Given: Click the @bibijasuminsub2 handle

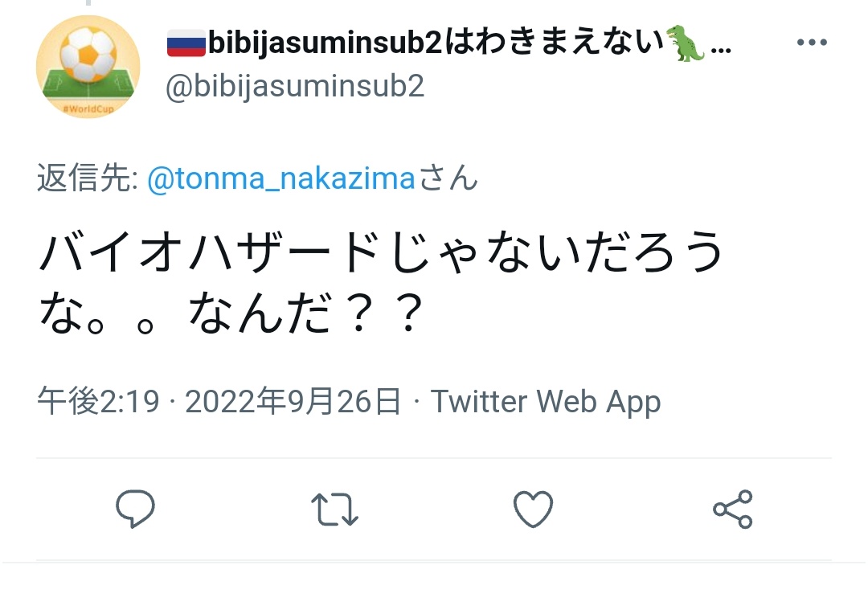Looking at the screenshot, I should pos(295,85).
